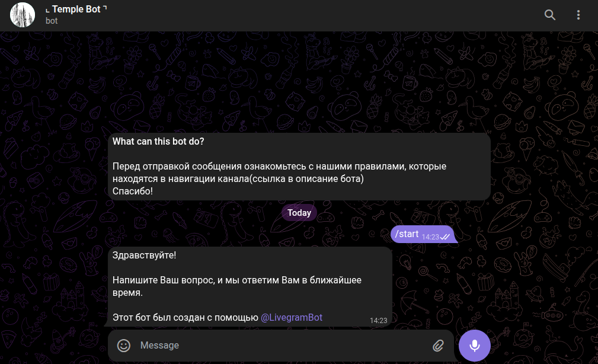Click the Today date badge
The width and height of the screenshot is (598, 364).
(x=299, y=213)
